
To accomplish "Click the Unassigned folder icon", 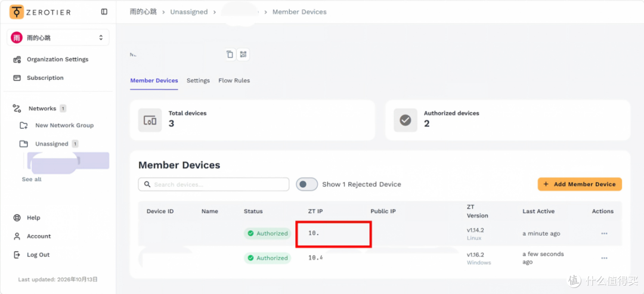I will (x=24, y=144).
